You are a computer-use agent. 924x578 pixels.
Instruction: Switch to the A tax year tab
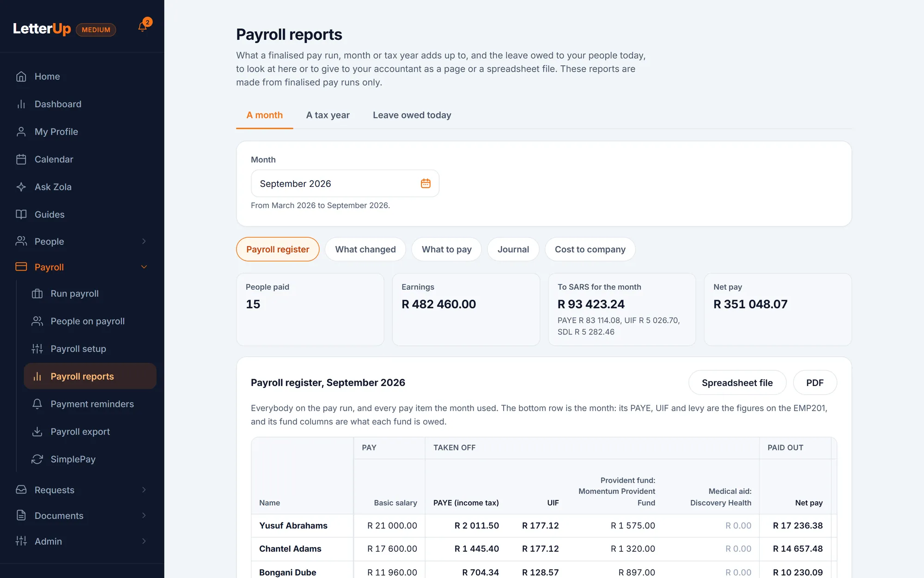click(328, 115)
